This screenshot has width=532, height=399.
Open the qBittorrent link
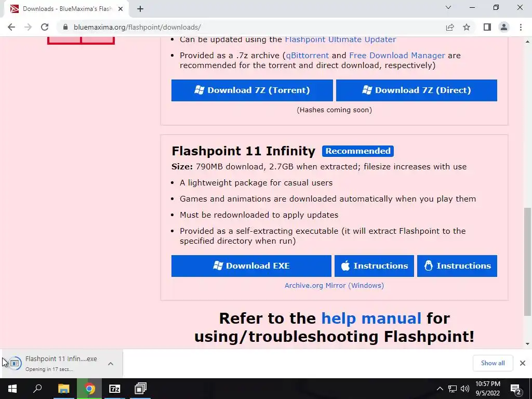308,55
